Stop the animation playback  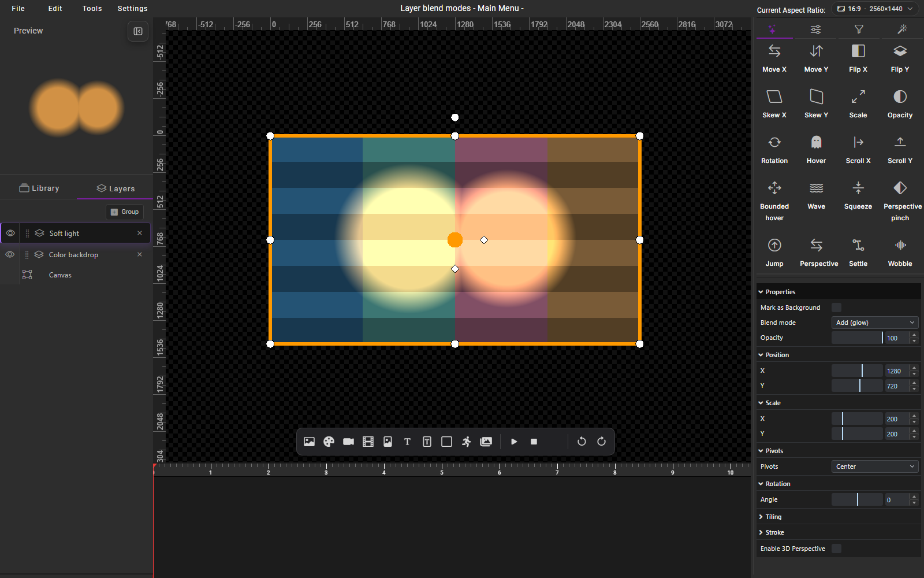[x=534, y=442]
